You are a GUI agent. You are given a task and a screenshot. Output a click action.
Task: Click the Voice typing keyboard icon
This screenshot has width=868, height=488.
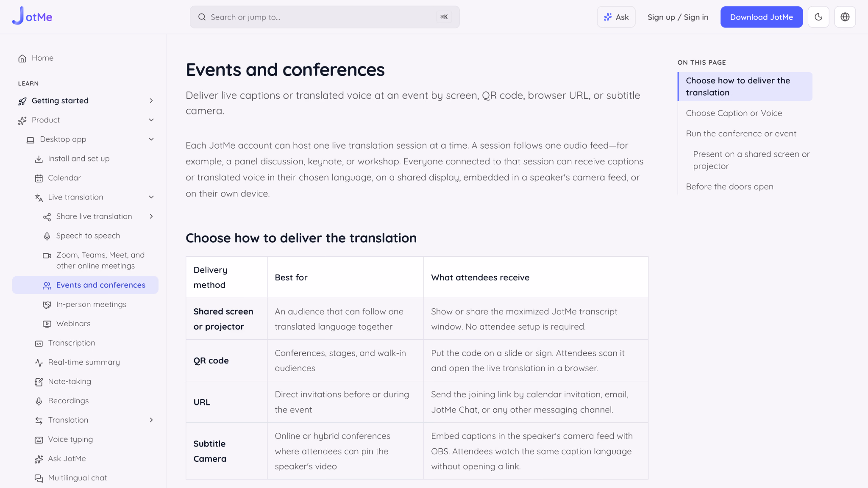(x=39, y=440)
